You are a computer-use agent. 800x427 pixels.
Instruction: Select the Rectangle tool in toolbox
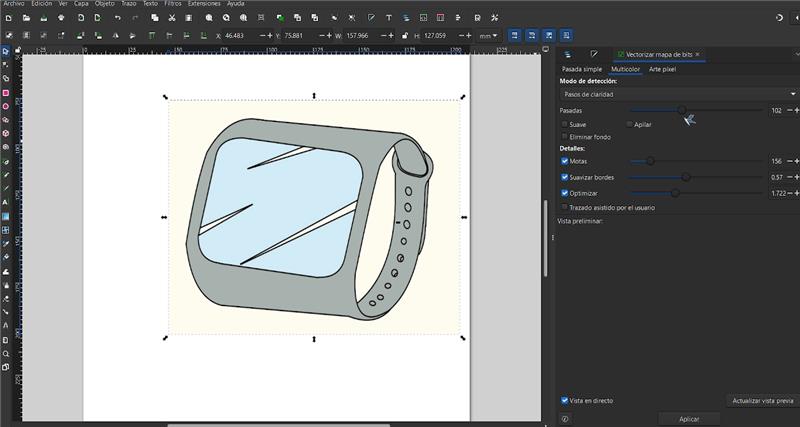(6, 93)
